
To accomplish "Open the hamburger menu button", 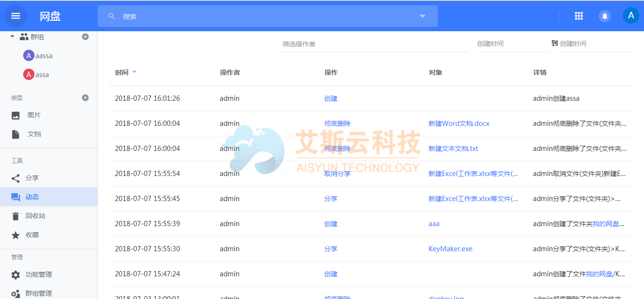I will point(16,16).
